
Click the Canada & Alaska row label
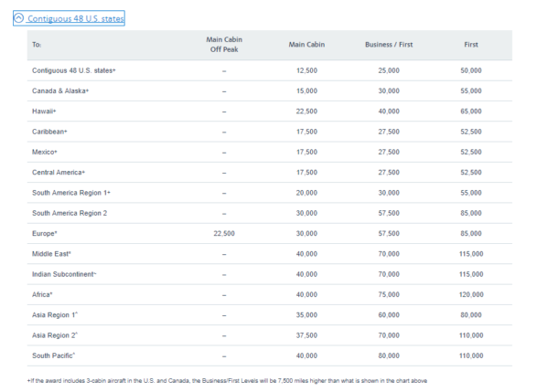click(x=60, y=91)
